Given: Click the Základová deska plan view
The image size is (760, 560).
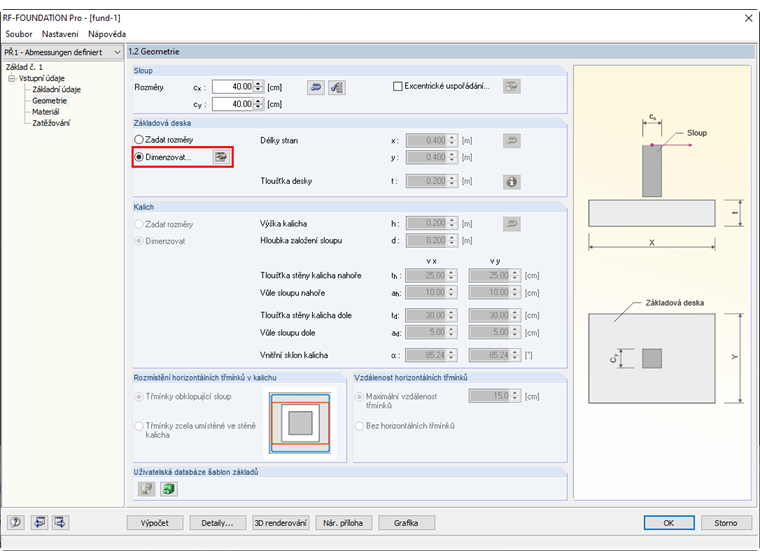Looking at the screenshot, I should 651,358.
